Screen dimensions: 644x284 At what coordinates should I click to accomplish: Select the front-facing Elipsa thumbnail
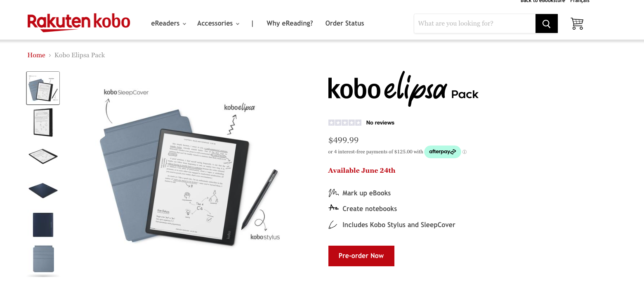tap(43, 122)
